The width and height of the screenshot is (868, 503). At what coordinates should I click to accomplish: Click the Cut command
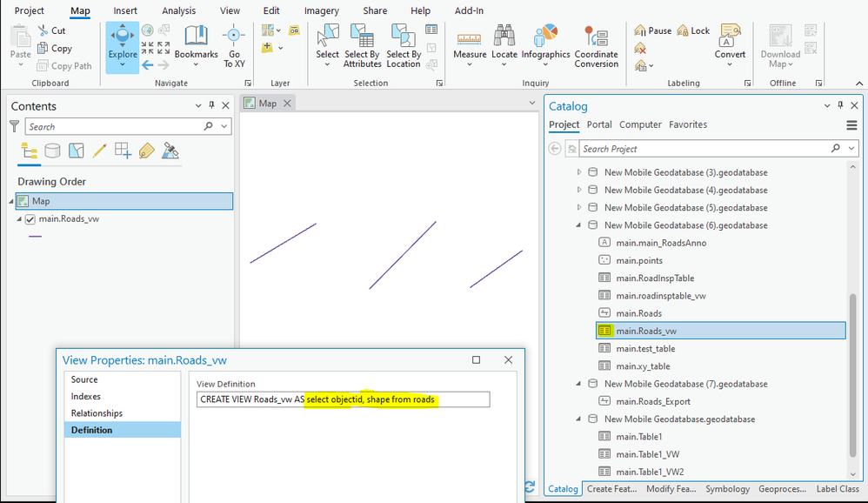point(51,31)
